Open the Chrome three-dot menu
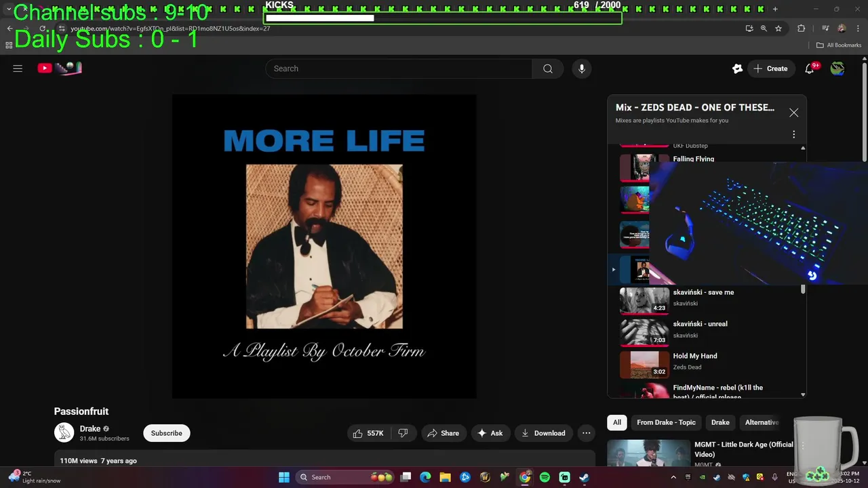The width and height of the screenshot is (868, 488). tap(856, 28)
